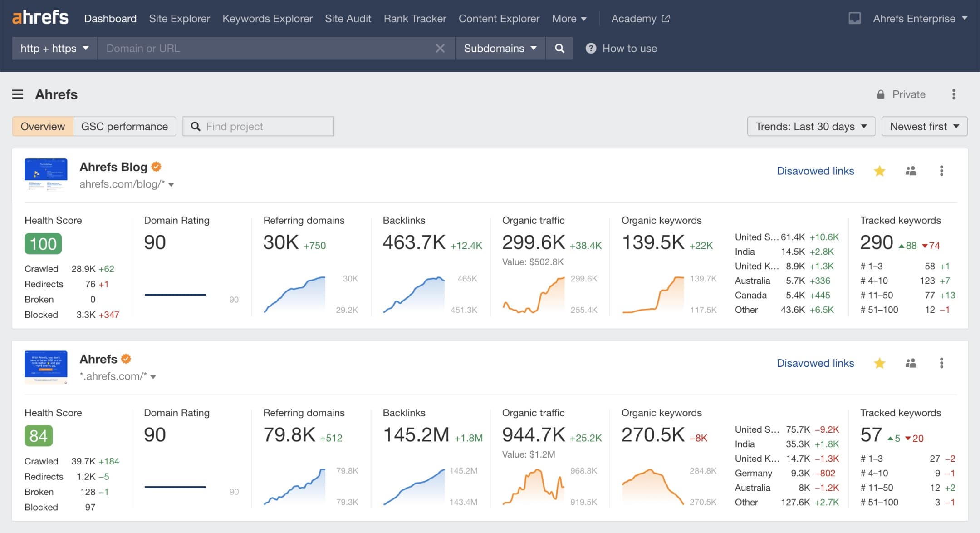The width and height of the screenshot is (980, 533).
Task: Click the star/favorite icon for Ahrefs Blog
Action: pyautogui.click(x=880, y=171)
